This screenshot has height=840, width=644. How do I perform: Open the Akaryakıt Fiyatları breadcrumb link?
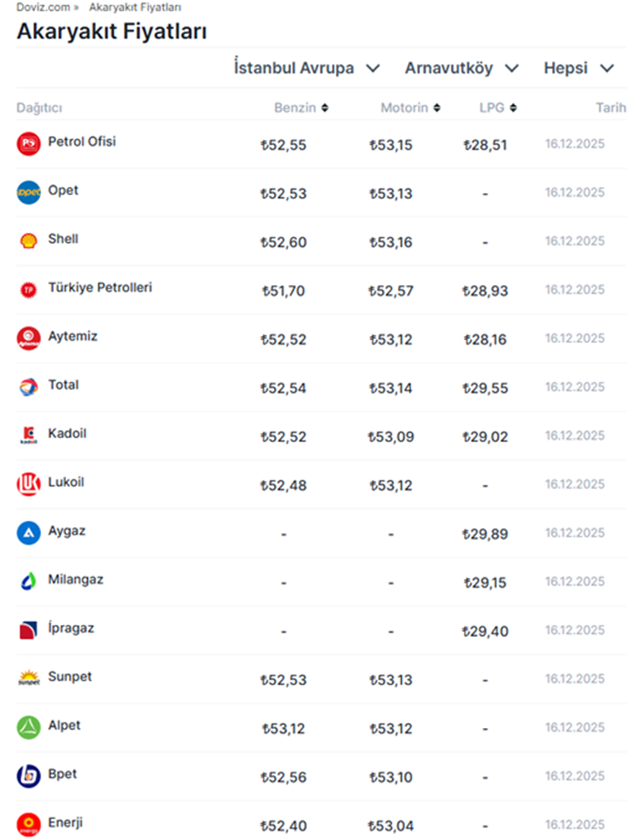[135, 7]
